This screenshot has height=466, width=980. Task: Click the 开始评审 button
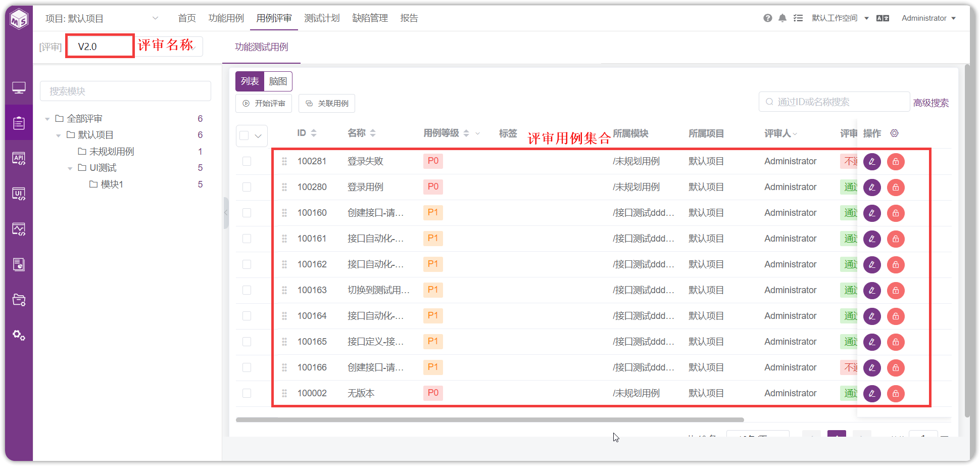pos(264,103)
